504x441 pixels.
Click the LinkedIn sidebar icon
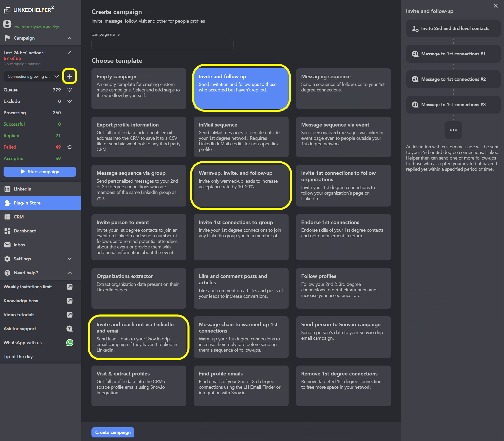pos(7,189)
